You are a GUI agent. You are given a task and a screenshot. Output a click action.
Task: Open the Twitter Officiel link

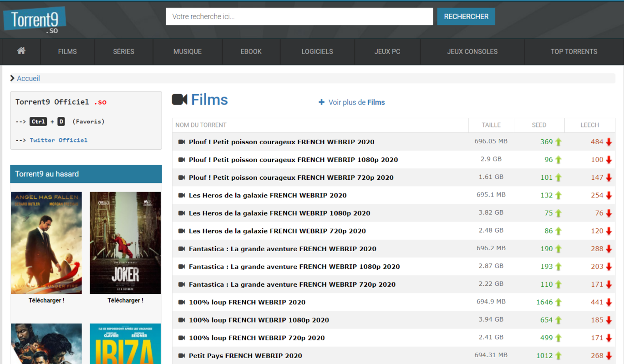[59, 140]
